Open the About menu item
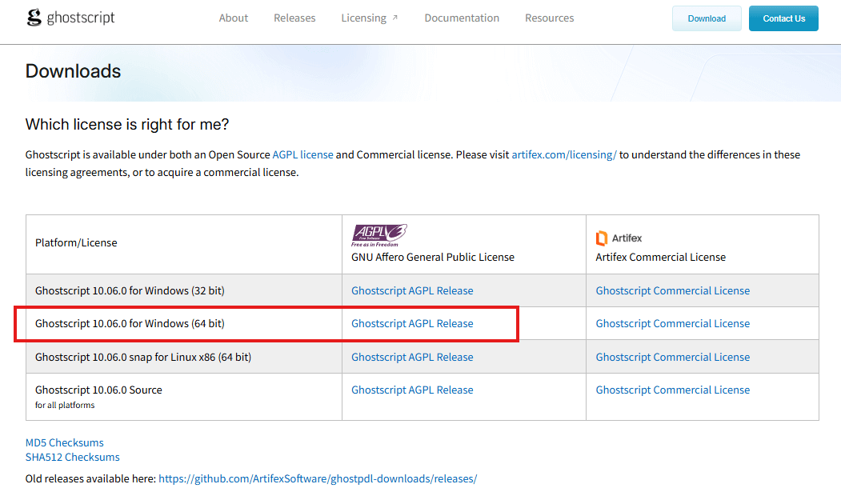Image resolution: width=841 pixels, height=504 pixels. point(234,18)
